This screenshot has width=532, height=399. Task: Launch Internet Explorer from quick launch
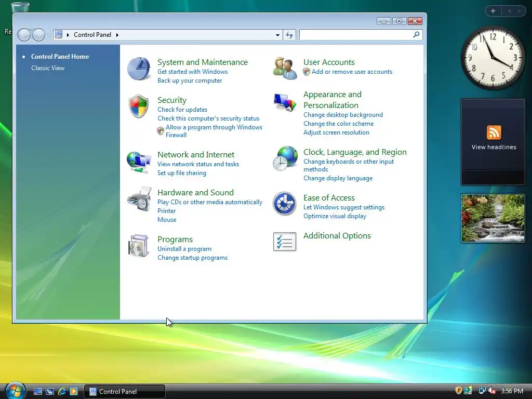pos(62,392)
